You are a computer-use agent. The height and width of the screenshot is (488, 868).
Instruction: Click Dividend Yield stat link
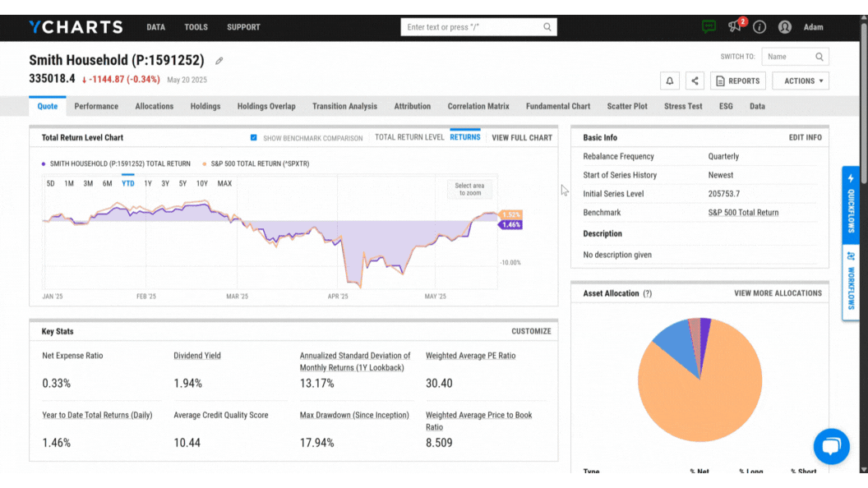click(197, 356)
